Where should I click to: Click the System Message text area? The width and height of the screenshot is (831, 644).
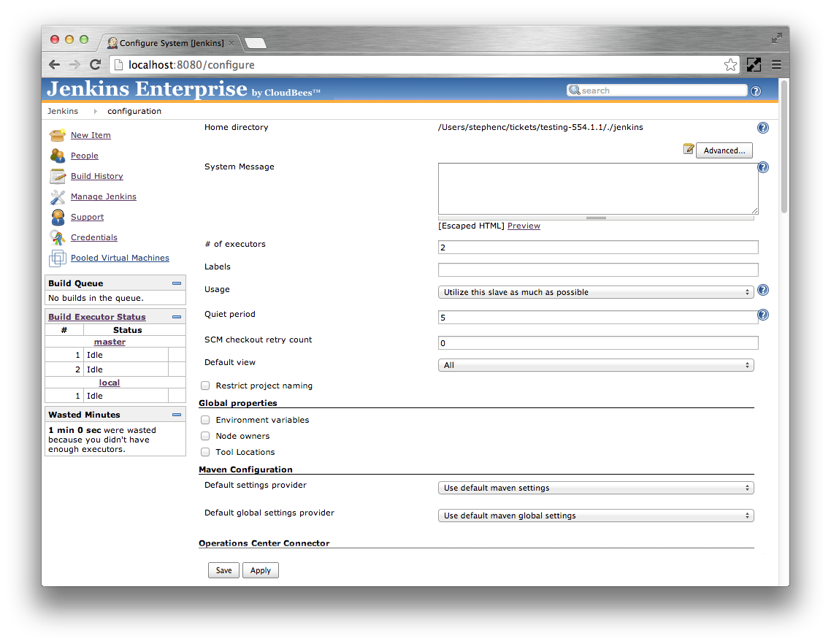pyautogui.click(x=598, y=188)
